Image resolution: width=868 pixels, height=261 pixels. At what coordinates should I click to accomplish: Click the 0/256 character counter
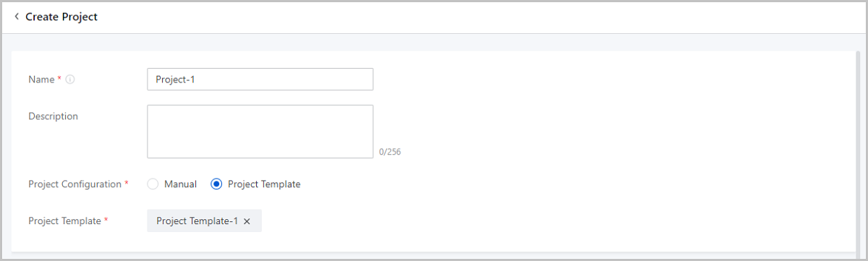point(390,153)
